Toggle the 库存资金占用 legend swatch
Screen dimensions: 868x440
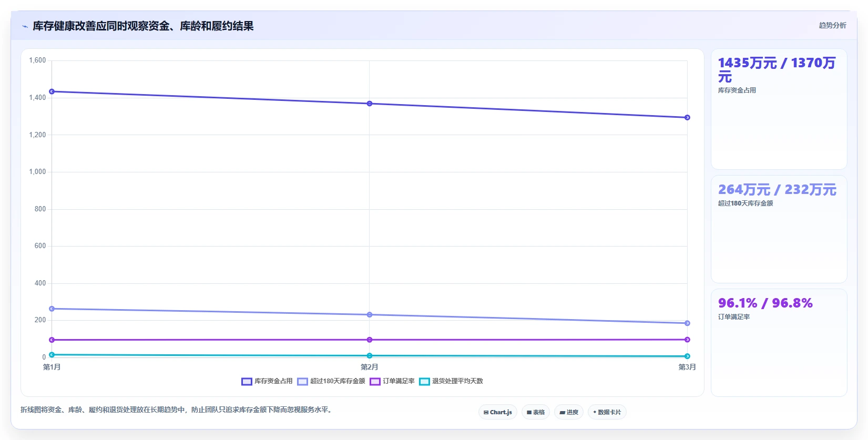click(x=247, y=382)
